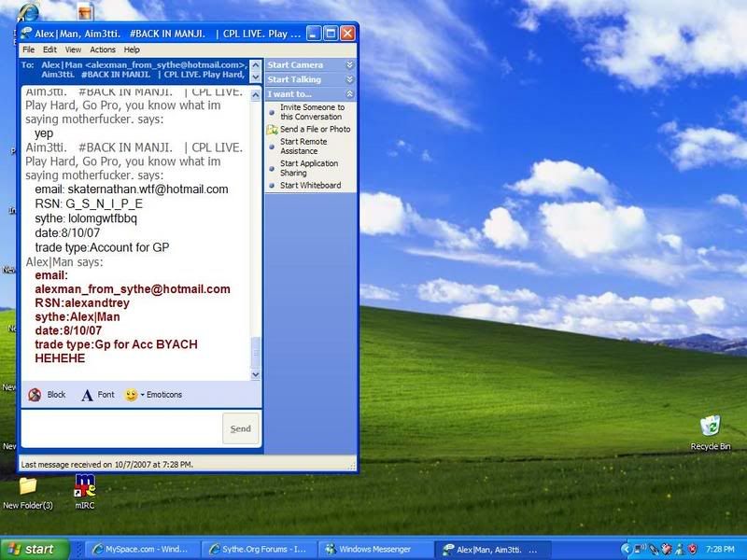Click the orange picture file icon on desktop
This screenshot has height=560, width=747.
pyautogui.click(x=84, y=11)
